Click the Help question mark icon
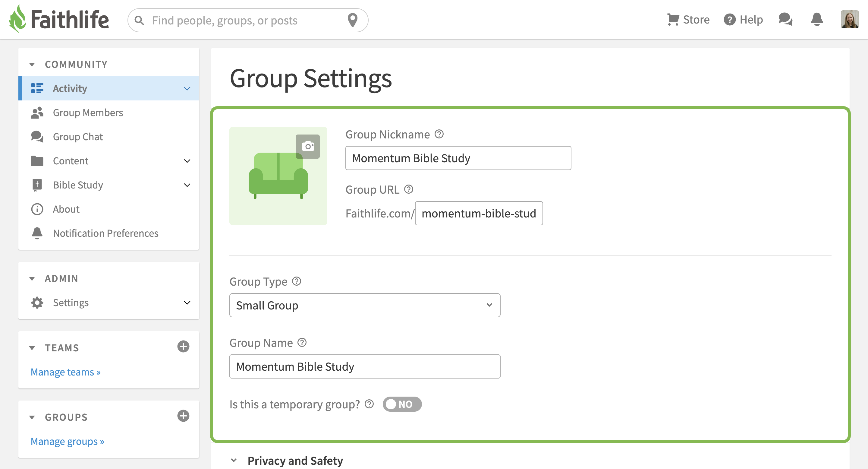 [x=729, y=20]
